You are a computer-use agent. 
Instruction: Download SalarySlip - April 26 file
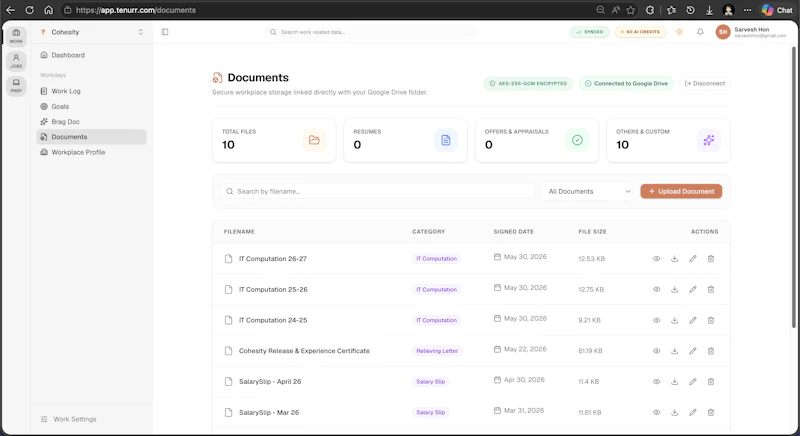674,381
